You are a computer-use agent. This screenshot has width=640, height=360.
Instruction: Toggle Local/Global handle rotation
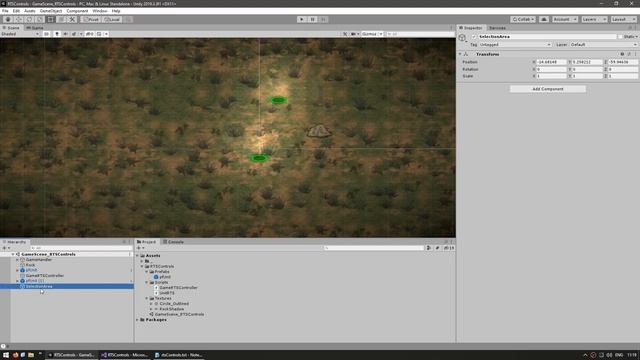coord(111,19)
